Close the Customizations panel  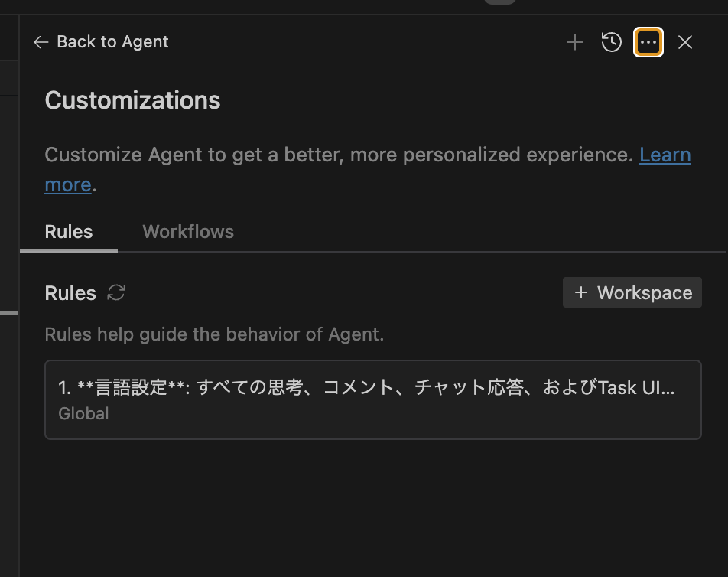click(x=685, y=42)
